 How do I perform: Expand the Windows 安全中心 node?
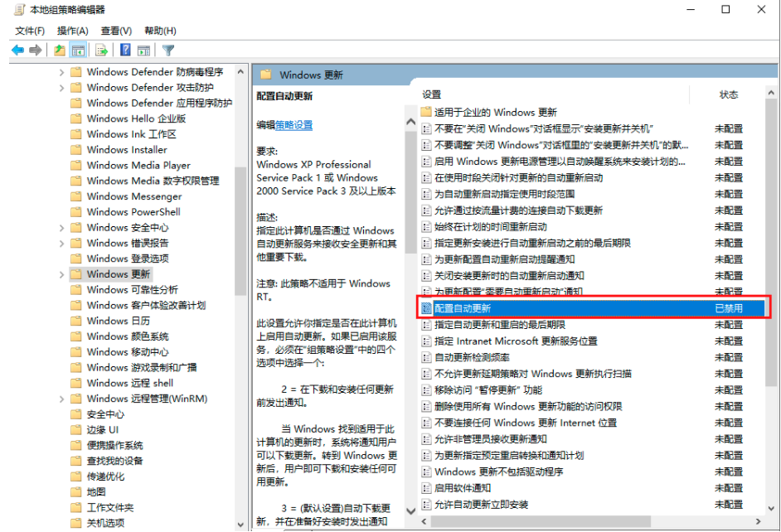pos(61,228)
